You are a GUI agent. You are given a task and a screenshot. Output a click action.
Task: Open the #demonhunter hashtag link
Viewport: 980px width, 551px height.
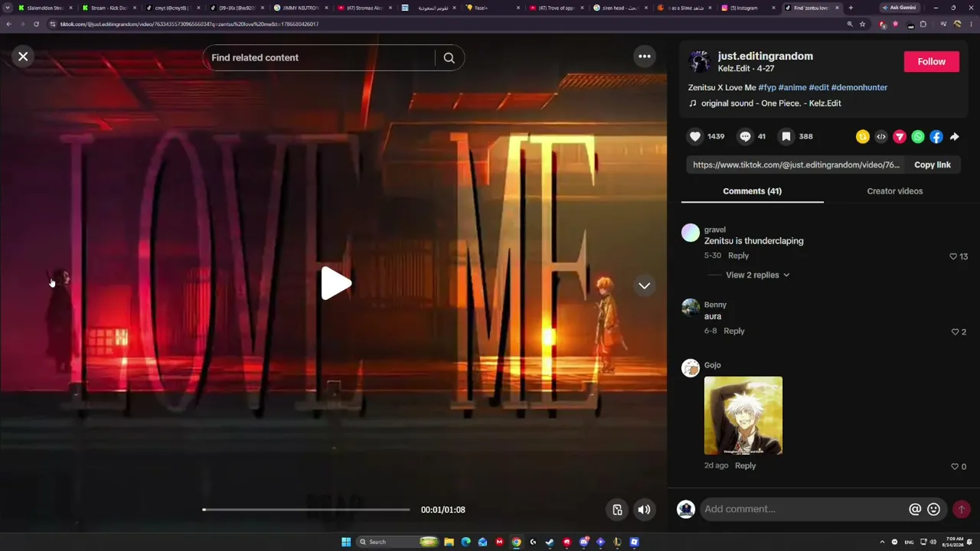pyautogui.click(x=859, y=87)
